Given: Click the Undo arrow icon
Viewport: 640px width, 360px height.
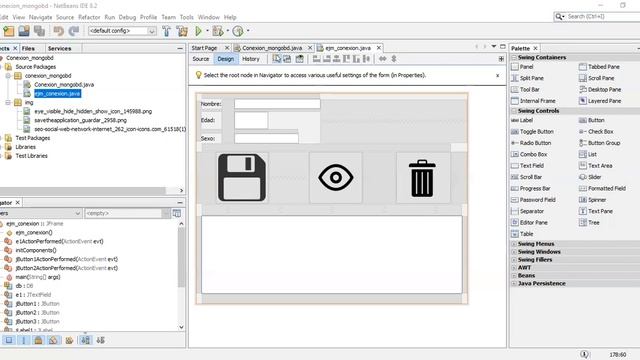Looking at the screenshot, I should (x=58, y=31).
